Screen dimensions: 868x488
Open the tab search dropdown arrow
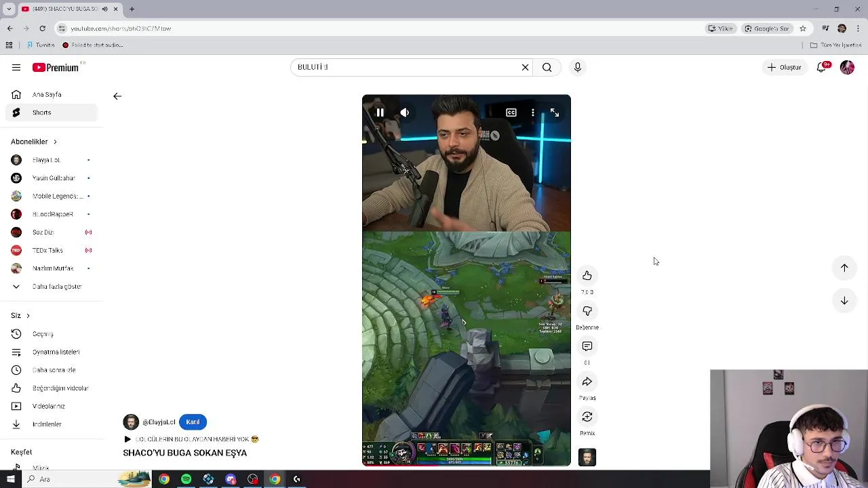coord(9,9)
